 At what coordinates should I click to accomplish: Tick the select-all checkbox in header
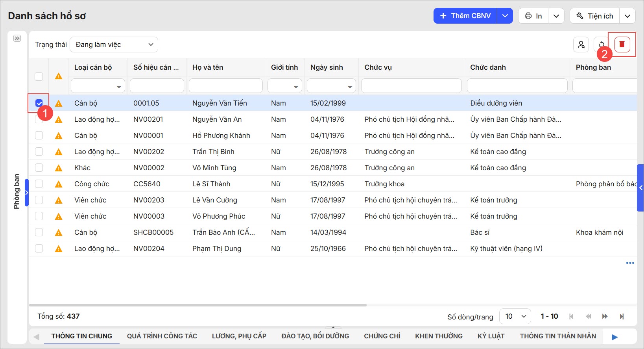coord(39,76)
